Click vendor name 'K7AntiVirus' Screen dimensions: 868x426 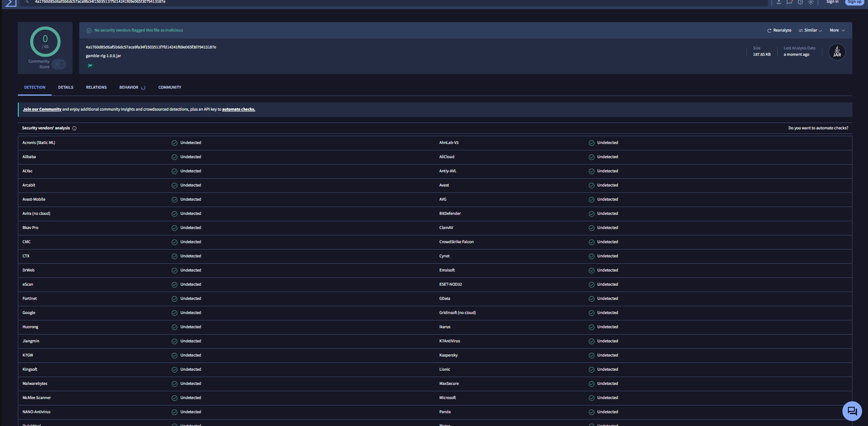(x=450, y=341)
